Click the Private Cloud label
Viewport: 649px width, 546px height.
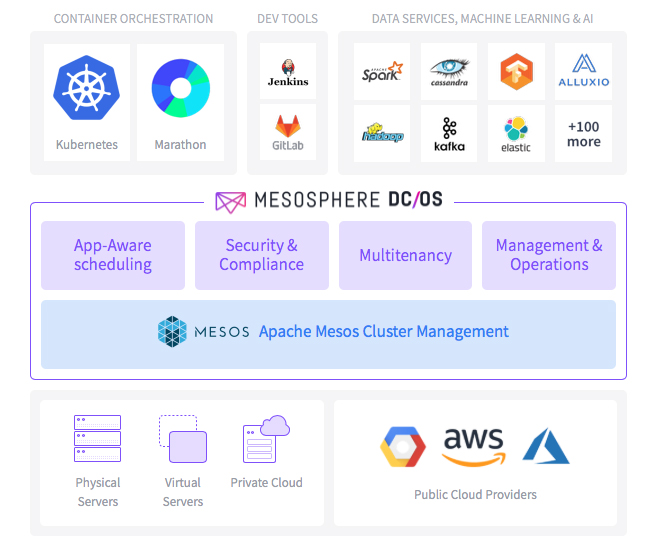[x=267, y=483]
